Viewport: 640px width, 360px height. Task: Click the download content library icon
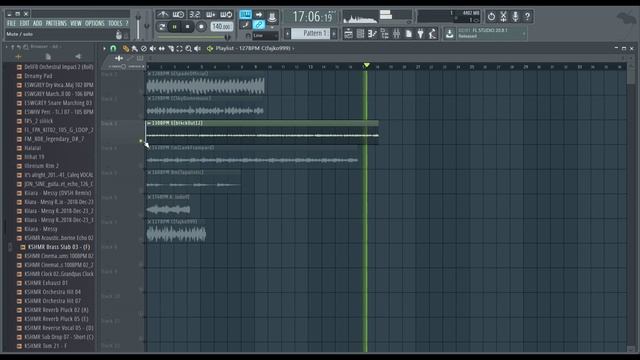tap(449, 34)
